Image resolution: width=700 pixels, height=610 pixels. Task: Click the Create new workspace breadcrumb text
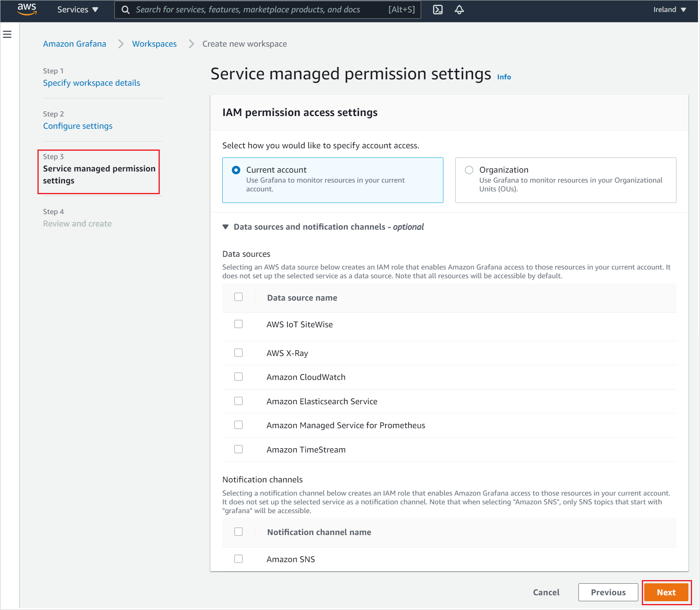[245, 44]
